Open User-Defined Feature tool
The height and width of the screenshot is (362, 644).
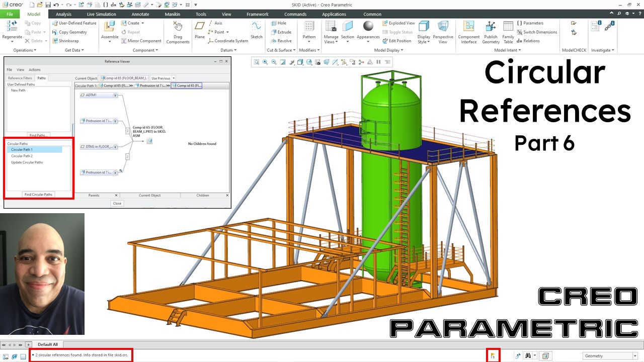pyautogui.click(x=73, y=23)
